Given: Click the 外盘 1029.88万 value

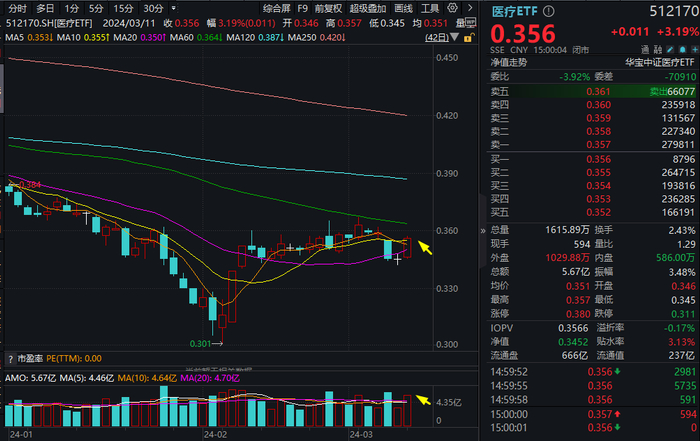Looking at the screenshot, I should (x=567, y=258).
